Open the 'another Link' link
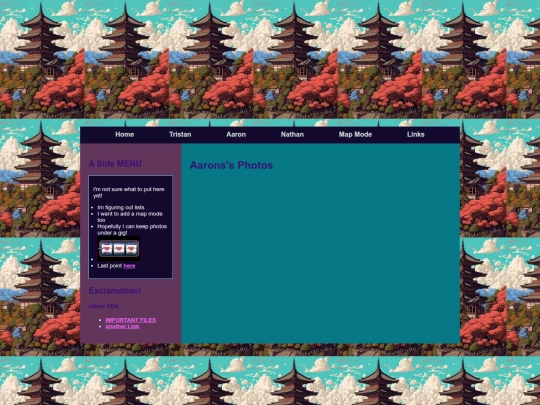 [x=122, y=326]
